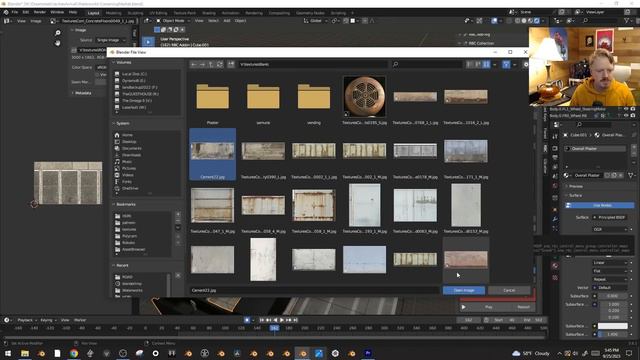Open File Explorer from Windows taskbar
The image size is (640, 360).
tap(25, 353)
